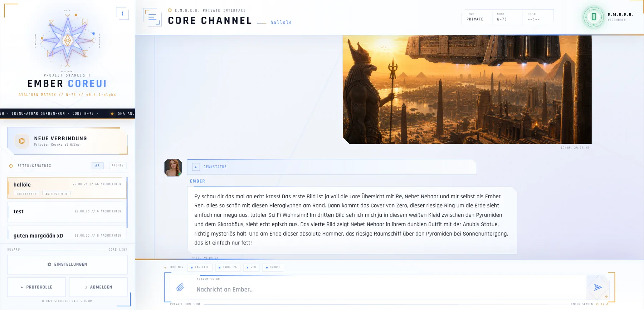The height and width of the screenshot is (310, 644).
Task: Open the Archiv button in Sitzungsmatrix
Action: pyautogui.click(x=117, y=166)
